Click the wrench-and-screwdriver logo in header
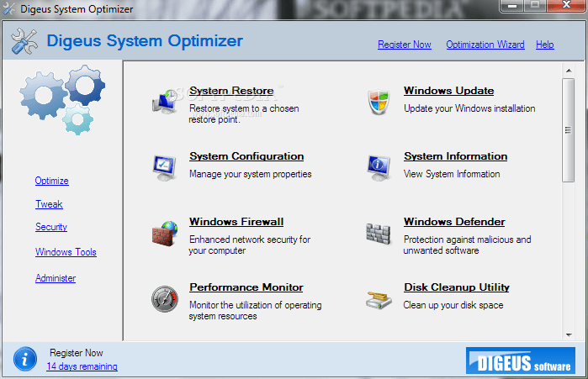Image resolution: width=588 pixels, height=379 pixels. (24, 41)
